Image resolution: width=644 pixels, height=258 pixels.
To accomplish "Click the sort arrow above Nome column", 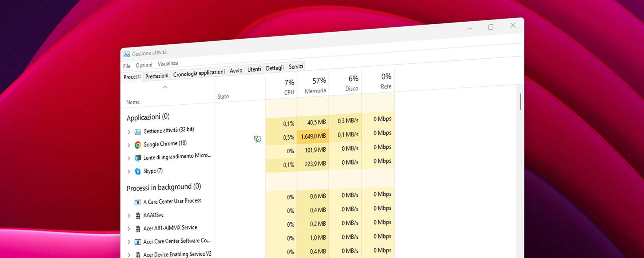I will pyautogui.click(x=165, y=87).
